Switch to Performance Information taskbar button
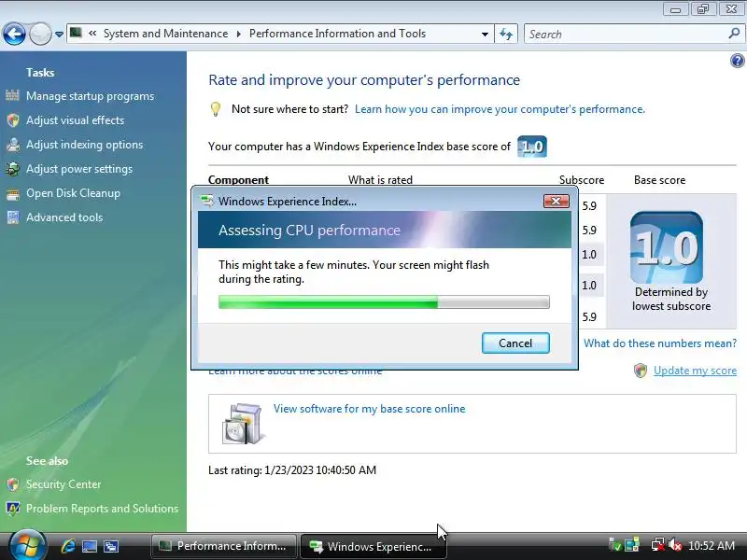 [x=224, y=546]
